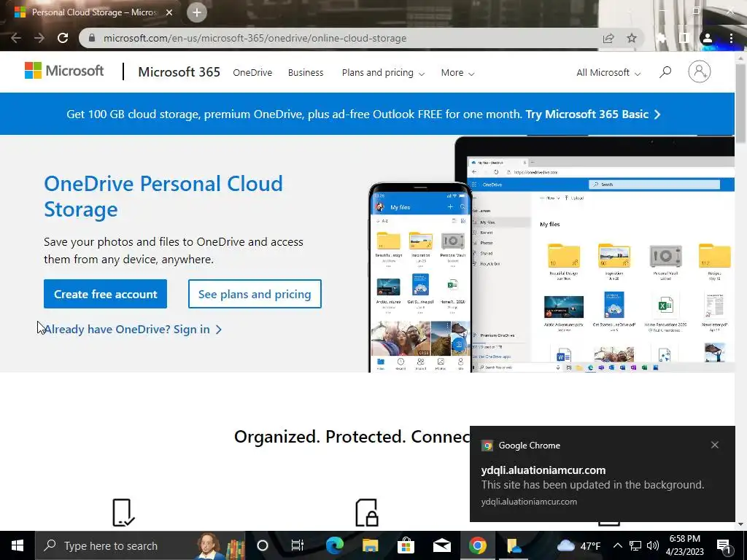This screenshot has height=560, width=747.
Task: Dismiss the Google Chrome notification
Action: coord(715,445)
